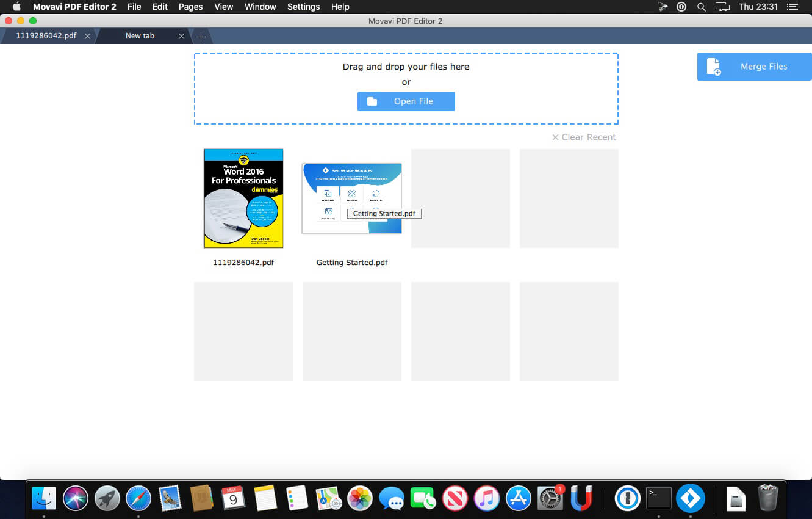The height and width of the screenshot is (519, 812).
Task: Open the View menu
Action: (224, 7)
